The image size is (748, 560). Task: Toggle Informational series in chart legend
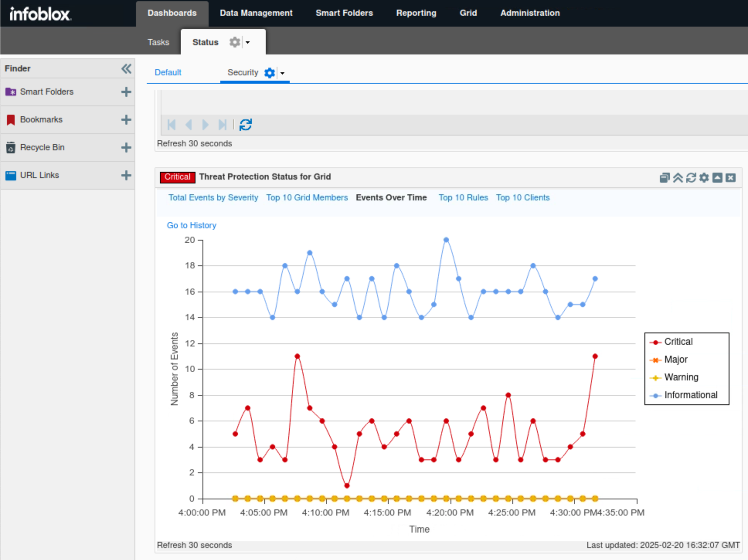coord(690,395)
